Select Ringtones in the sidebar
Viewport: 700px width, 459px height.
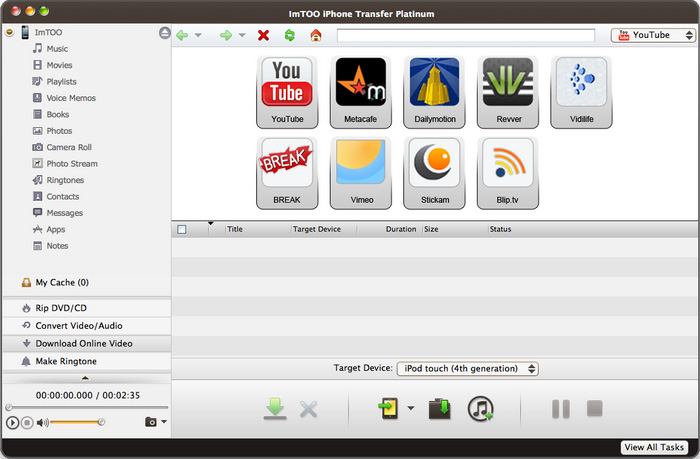[65, 180]
